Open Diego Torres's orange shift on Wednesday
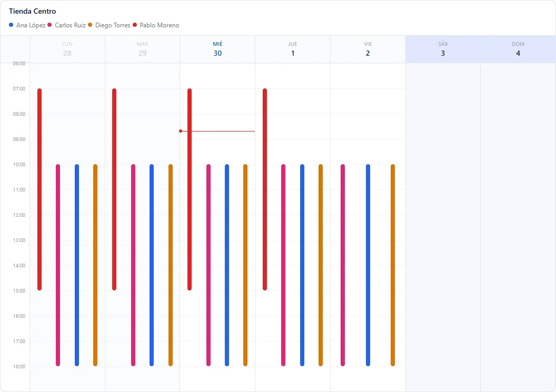Screen dimensions: 556x392 245,265
